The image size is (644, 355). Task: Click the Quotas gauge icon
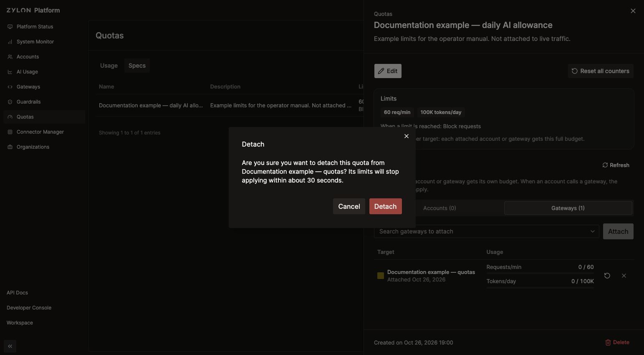(10, 117)
